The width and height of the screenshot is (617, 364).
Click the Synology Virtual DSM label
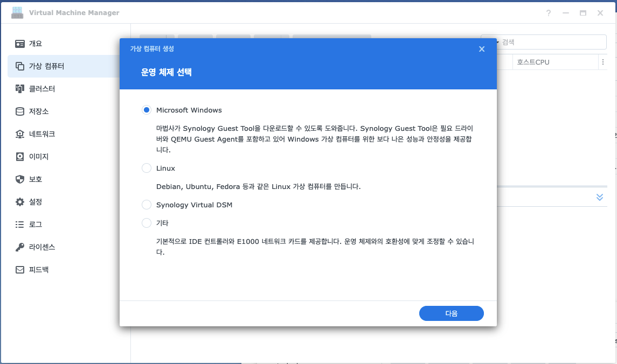pyautogui.click(x=194, y=205)
